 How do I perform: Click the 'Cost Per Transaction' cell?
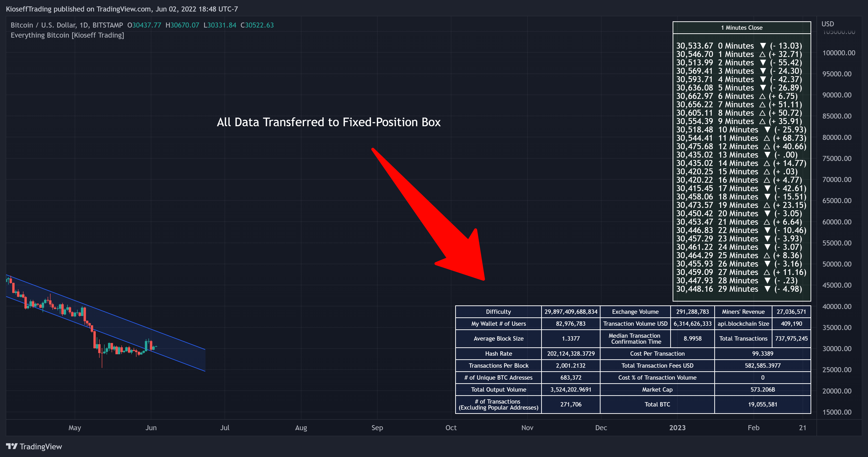[657, 354]
